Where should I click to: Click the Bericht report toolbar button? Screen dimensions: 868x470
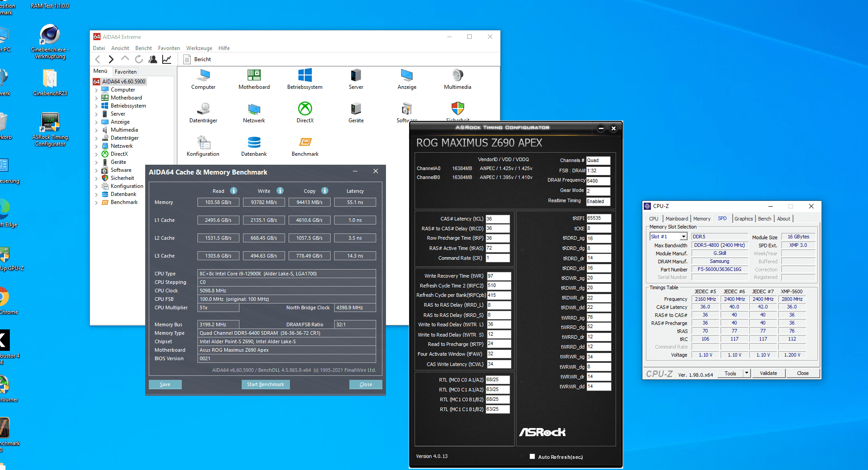point(197,59)
